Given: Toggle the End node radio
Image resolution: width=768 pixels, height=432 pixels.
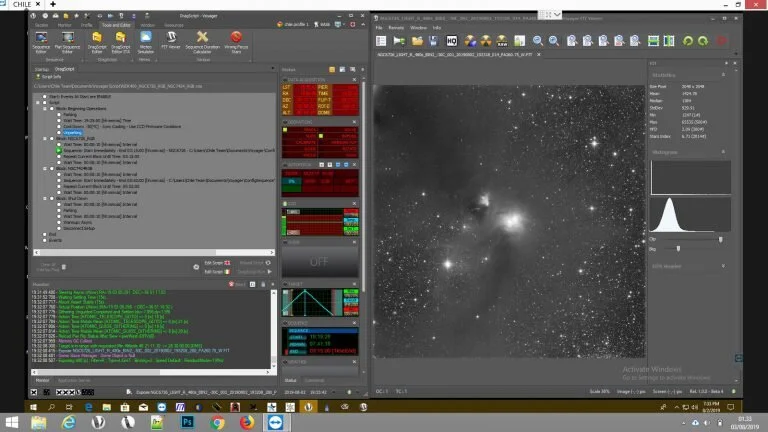Looking at the screenshot, I should coord(45,234).
